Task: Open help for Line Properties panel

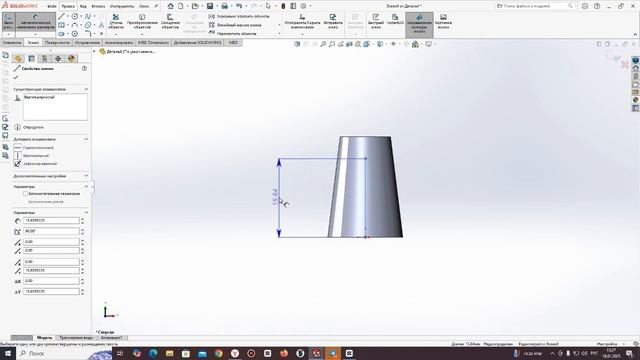Action: (84, 69)
